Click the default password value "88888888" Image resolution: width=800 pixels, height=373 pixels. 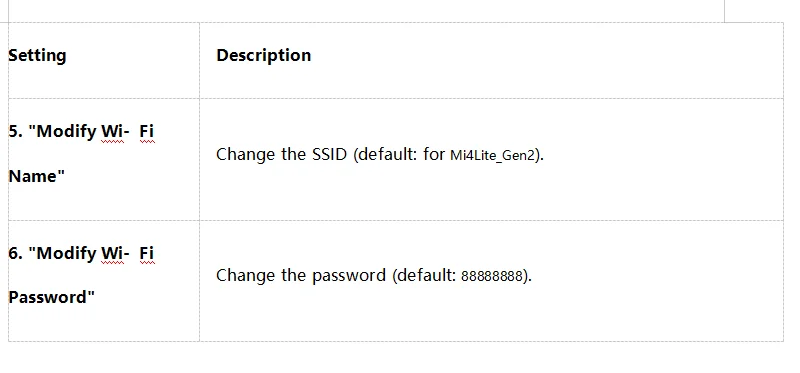tap(492, 277)
